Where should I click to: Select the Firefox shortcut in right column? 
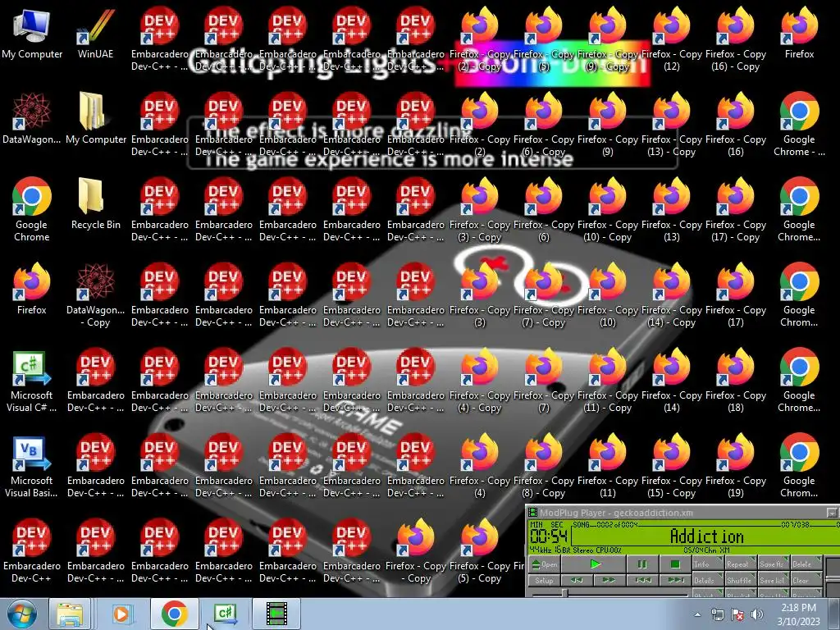coord(799,33)
